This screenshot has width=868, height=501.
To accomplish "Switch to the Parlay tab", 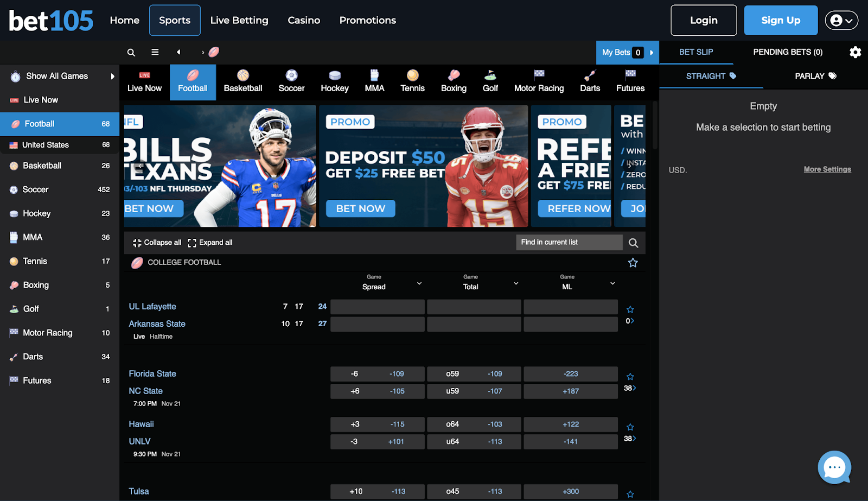I will click(815, 76).
